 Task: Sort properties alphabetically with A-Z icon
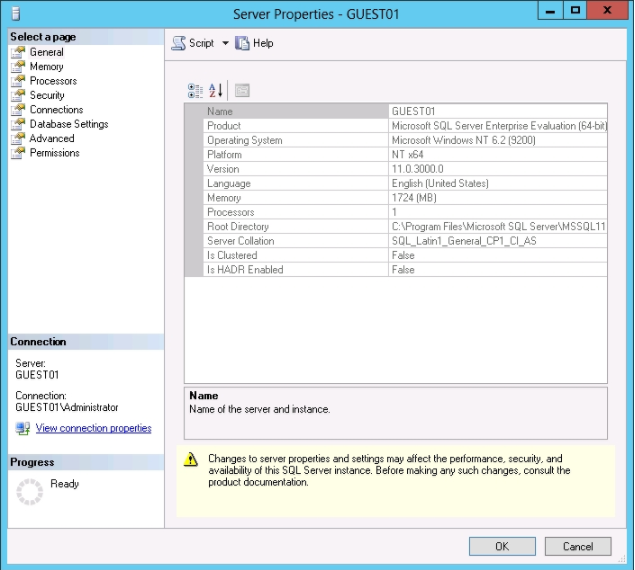(x=215, y=90)
